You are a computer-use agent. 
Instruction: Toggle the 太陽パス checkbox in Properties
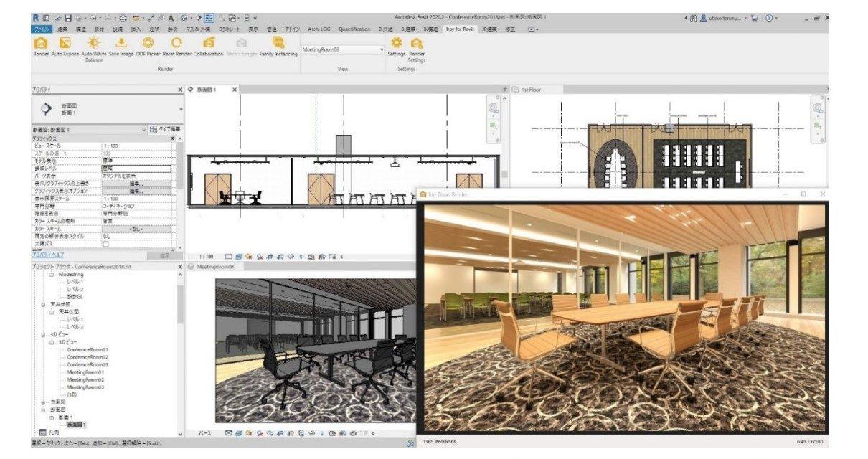pyautogui.click(x=105, y=244)
